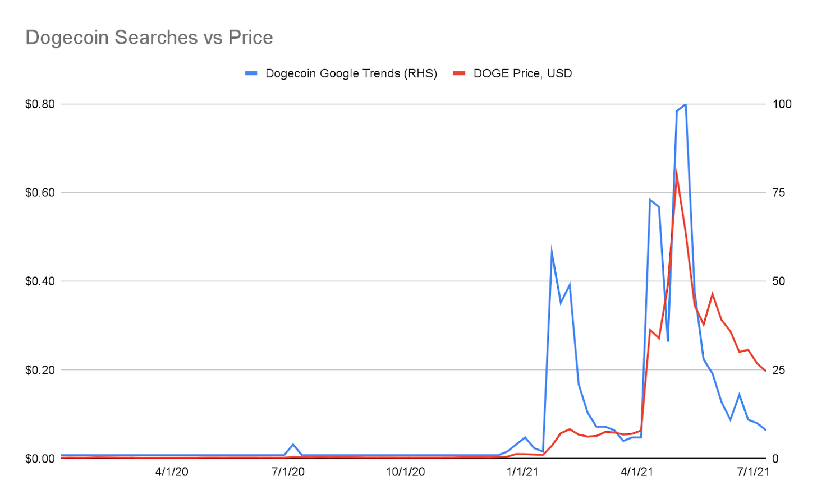The image size is (817, 504).
Task: Select the "Dogecoin Google Trends (RHS)" legend label
Action: 351,73
